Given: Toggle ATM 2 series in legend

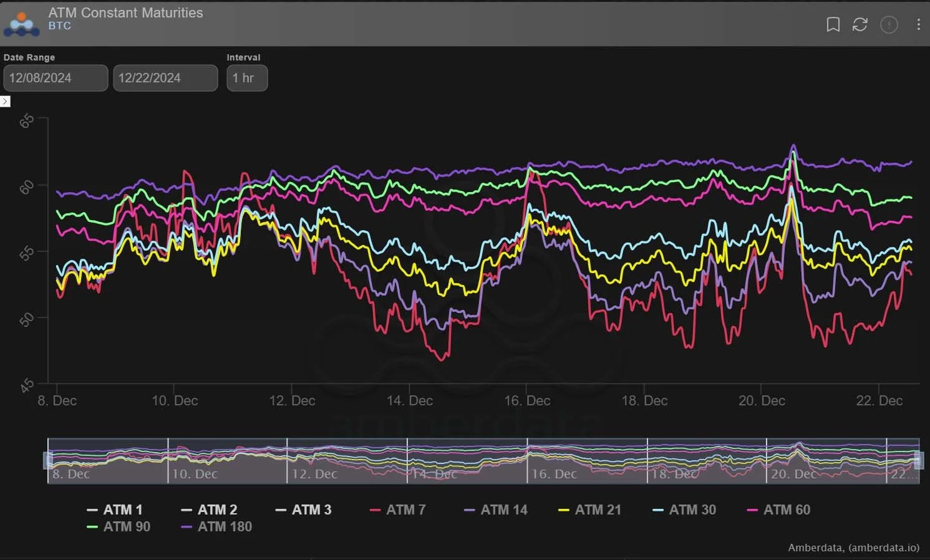Looking at the screenshot, I should [209, 509].
